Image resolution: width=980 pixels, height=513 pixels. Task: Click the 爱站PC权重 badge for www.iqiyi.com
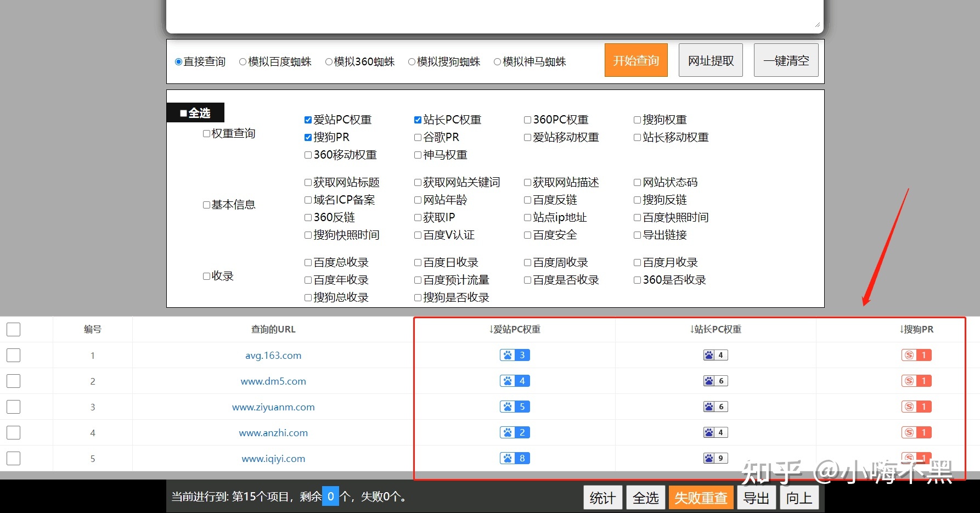[x=515, y=458]
